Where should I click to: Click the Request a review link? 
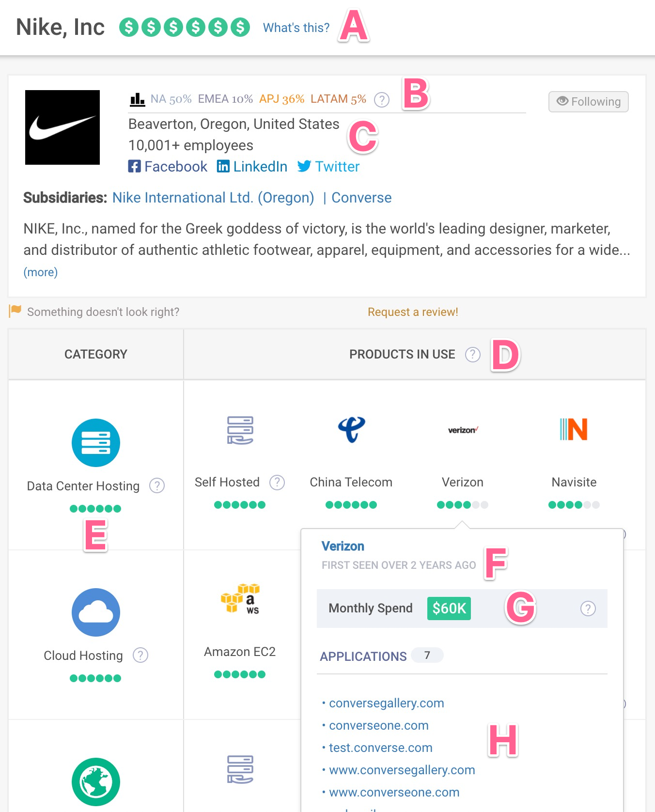coord(412,312)
